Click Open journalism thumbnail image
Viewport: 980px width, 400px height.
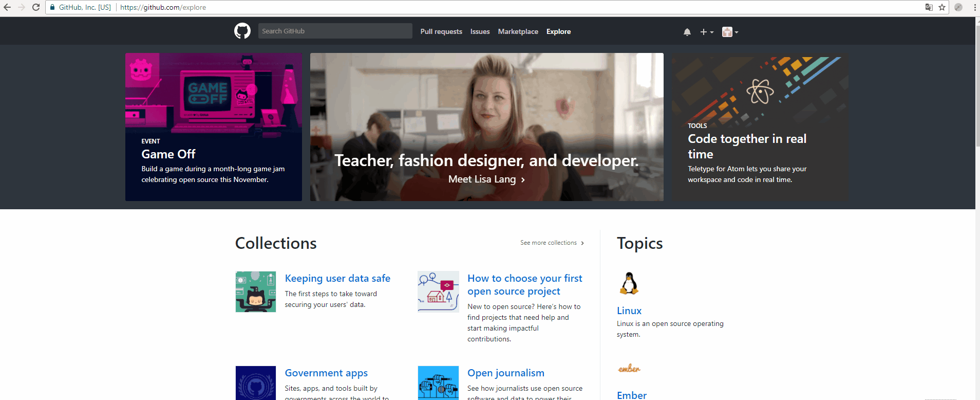[438, 383]
